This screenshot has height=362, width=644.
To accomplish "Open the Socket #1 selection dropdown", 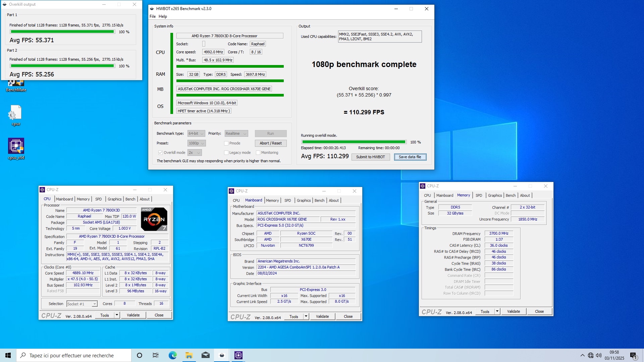I will point(82,304).
